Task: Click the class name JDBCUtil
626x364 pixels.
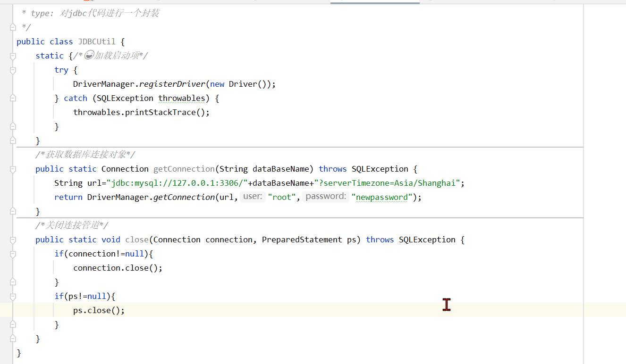Action: 97,41
